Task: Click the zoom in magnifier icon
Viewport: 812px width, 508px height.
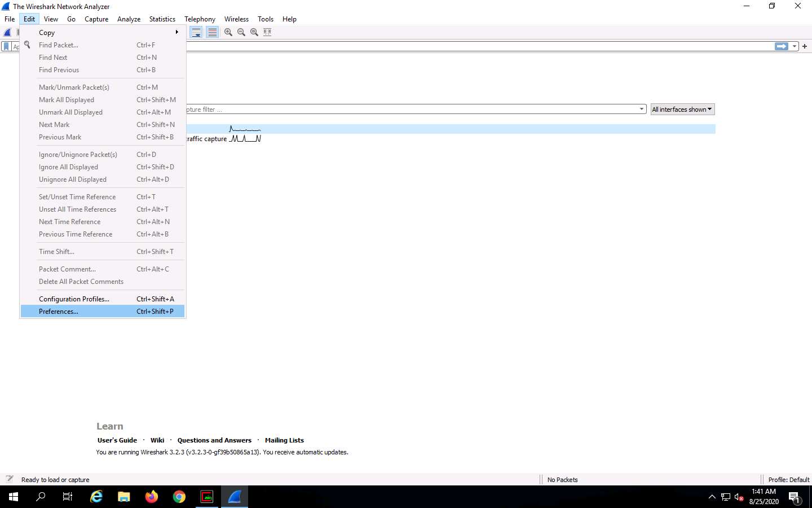Action: pos(228,32)
